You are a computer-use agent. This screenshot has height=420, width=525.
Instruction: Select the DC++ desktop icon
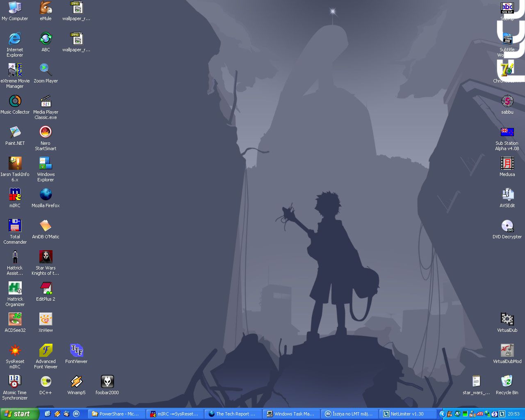(x=46, y=385)
